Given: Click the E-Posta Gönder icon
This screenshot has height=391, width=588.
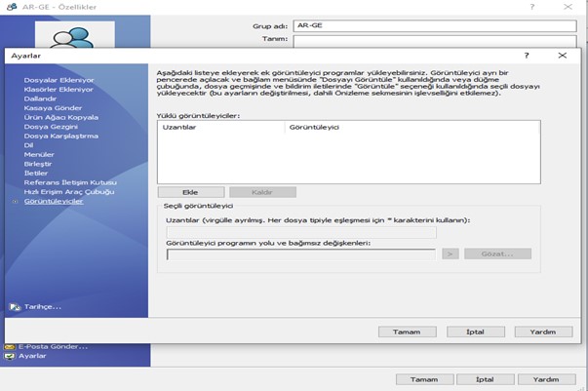Looking at the screenshot, I should click(x=10, y=345).
